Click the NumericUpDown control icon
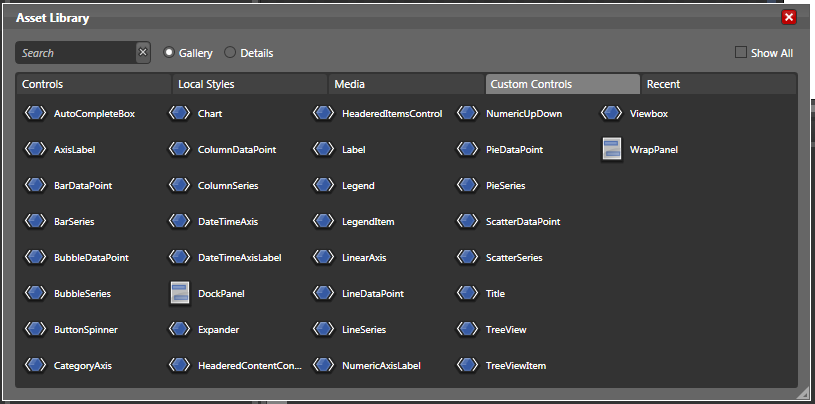815x404 pixels. (x=467, y=113)
